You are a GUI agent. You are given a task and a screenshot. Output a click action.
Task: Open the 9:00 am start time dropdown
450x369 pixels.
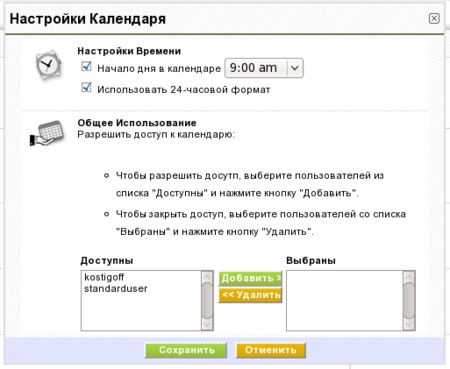(x=264, y=68)
